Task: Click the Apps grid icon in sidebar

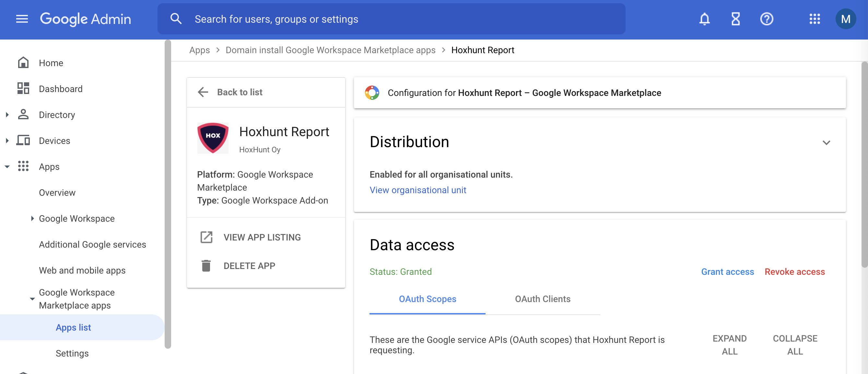Action: pos(23,167)
